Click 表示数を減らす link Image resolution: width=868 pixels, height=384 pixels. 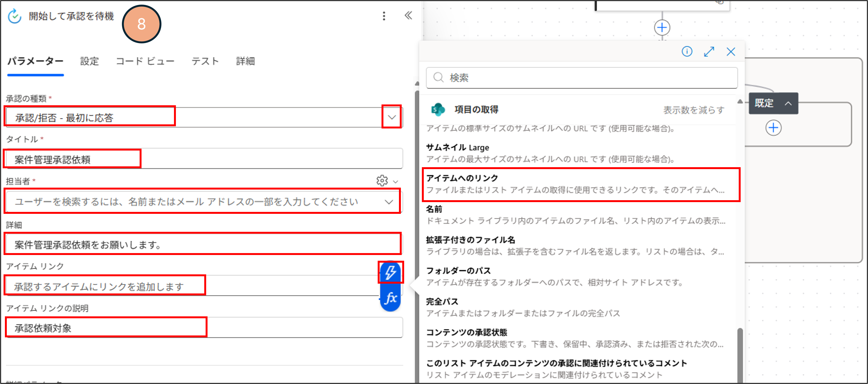(x=693, y=110)
